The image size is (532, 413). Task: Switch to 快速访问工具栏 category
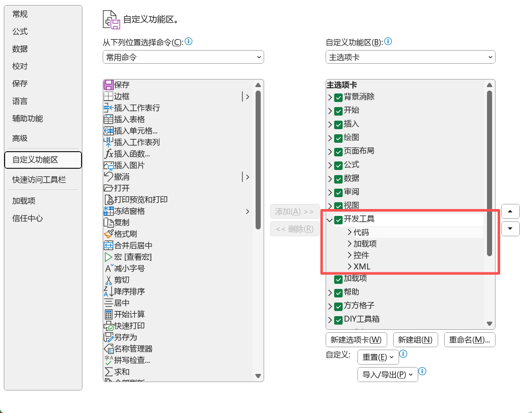tap(39, 180)
